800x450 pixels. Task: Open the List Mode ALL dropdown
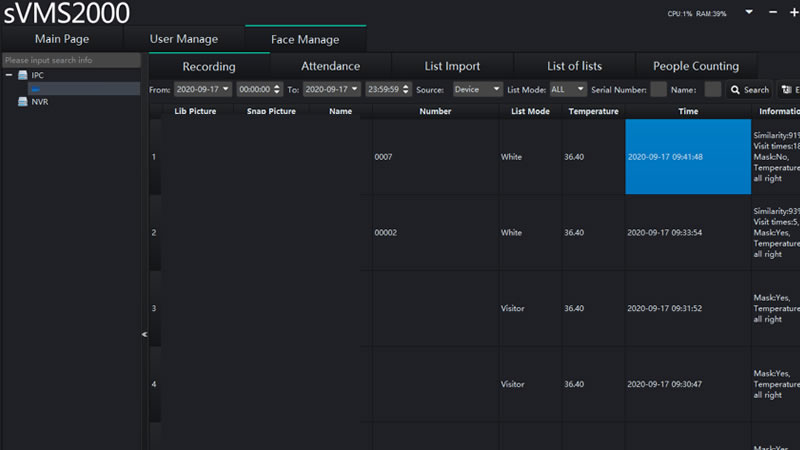click(568, 89)
